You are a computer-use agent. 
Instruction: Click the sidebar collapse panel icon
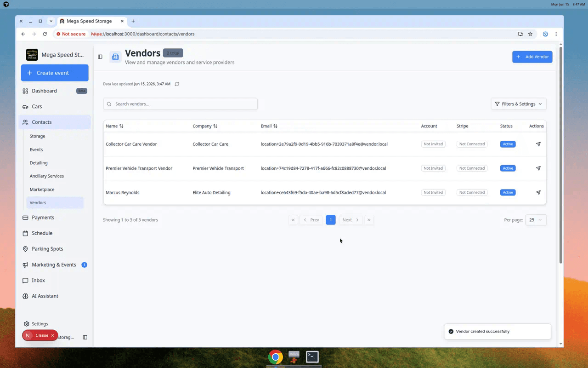click(100, 57)
